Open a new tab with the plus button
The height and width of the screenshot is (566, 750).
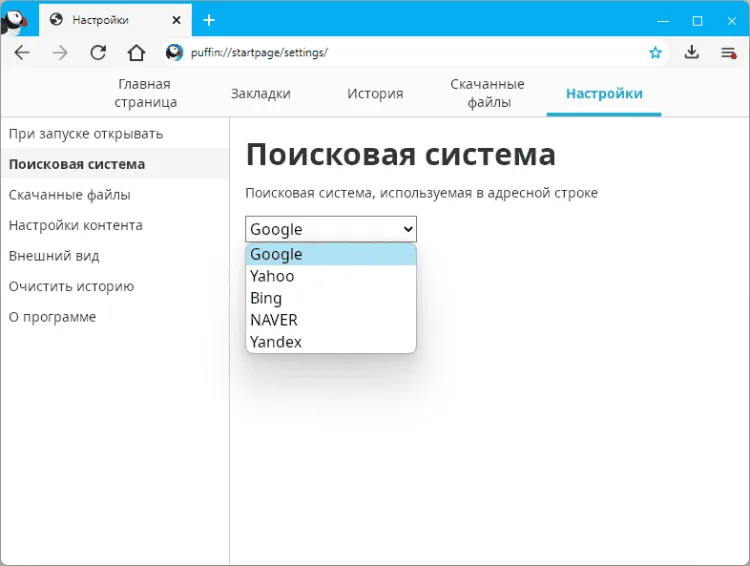(209, 20)
